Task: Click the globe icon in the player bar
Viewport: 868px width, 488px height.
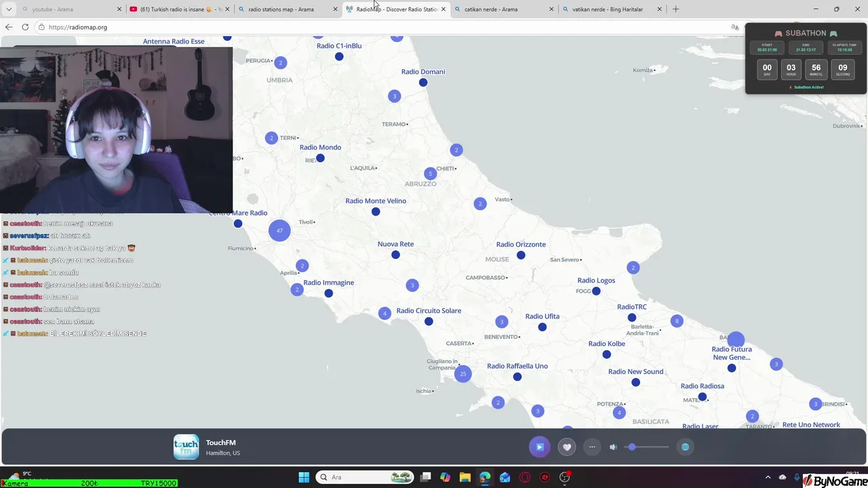Action: (x=685, y=447)
